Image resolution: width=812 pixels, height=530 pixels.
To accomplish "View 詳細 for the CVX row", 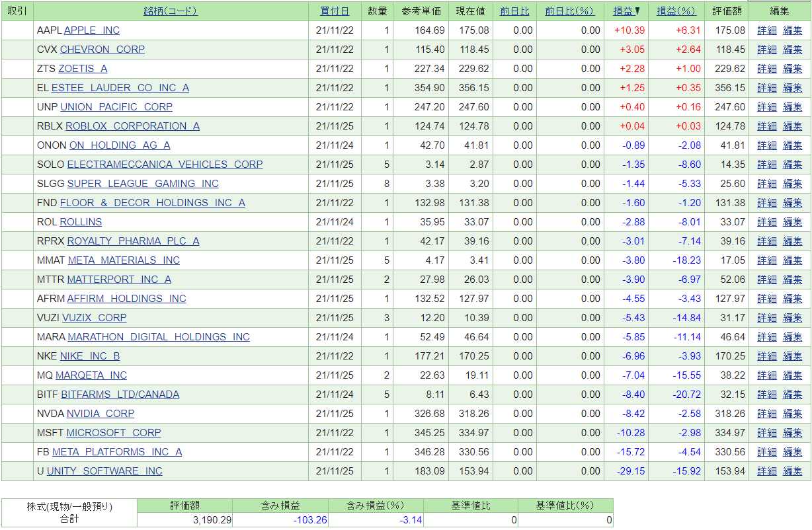I will (767, 50).
